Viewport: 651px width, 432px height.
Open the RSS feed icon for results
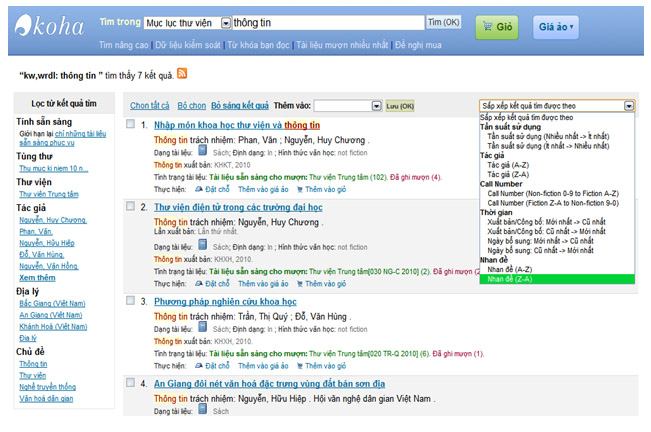click(182, 73)
